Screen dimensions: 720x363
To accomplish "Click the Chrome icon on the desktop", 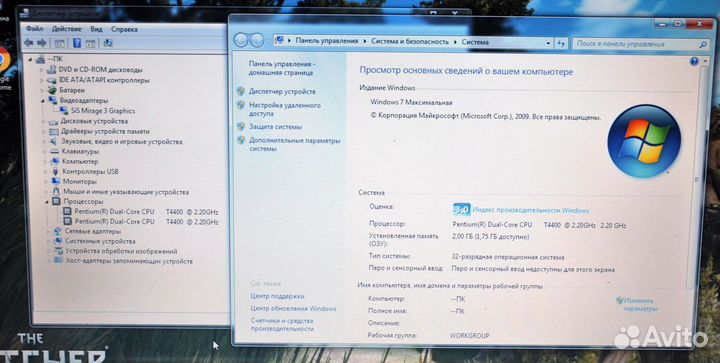I will click(x=4, y=61).
